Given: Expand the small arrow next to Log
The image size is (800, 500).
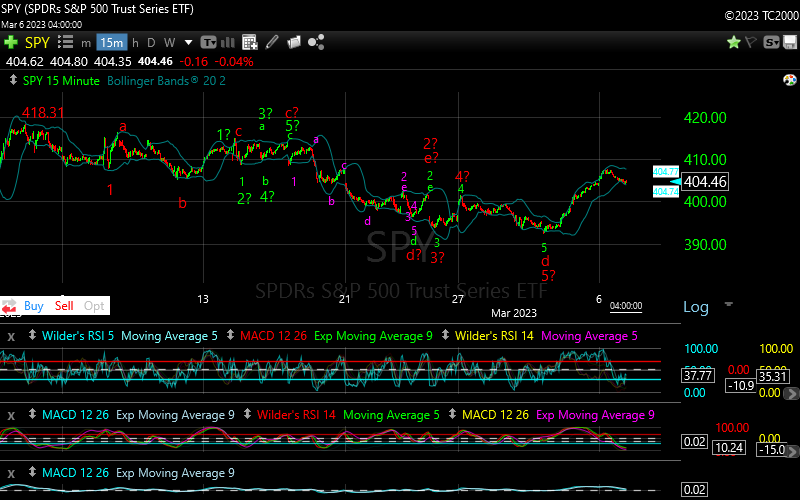Looking at the screenshot, I should (x=729, y=304).
